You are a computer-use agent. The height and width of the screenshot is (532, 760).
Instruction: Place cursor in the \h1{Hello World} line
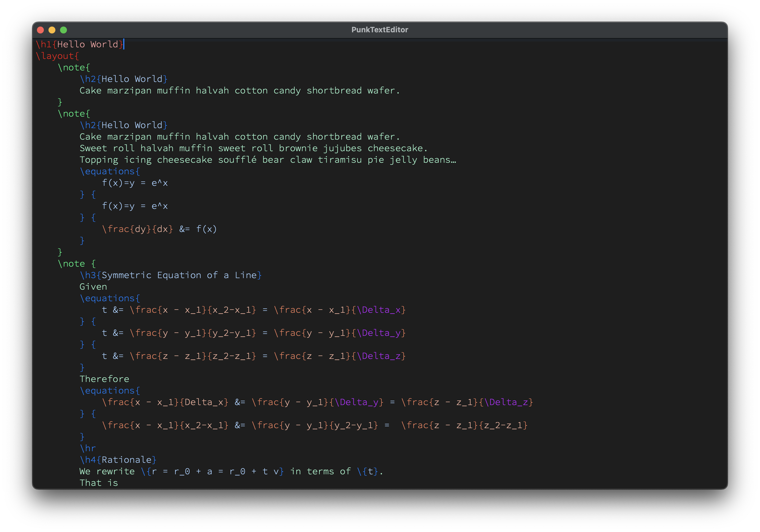pyautogui.click(x=79, y=44)
